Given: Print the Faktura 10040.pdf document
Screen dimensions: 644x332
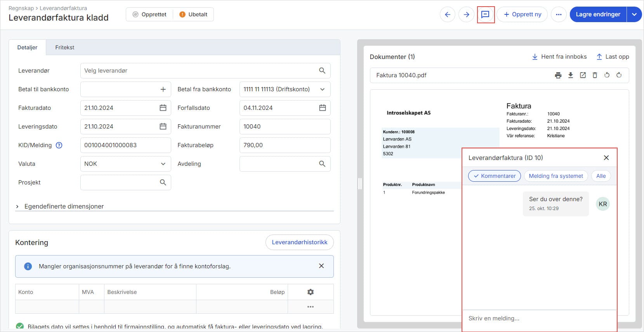Looking at the screenshot, I should [x=558, y=75].
